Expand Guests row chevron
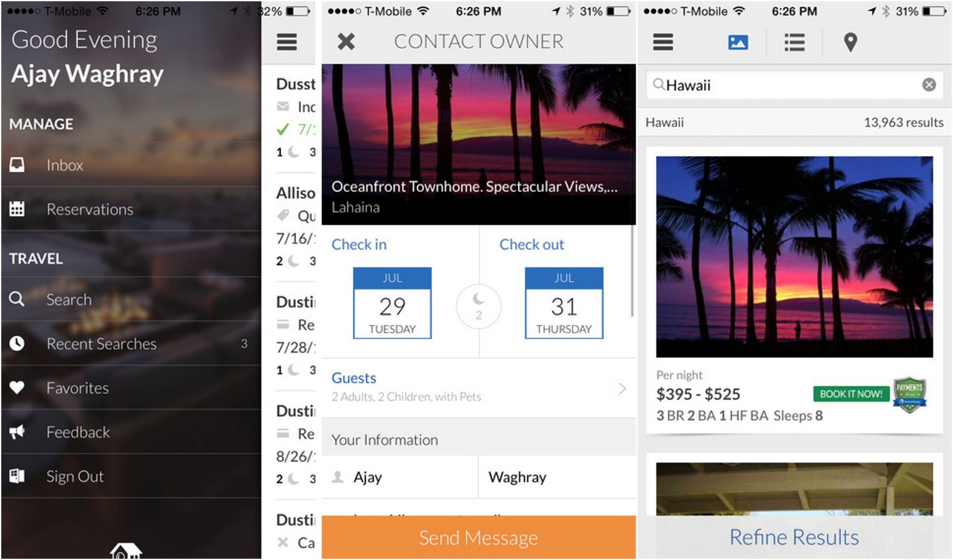This screenshot has height=560, width=953. pos(622,388)
